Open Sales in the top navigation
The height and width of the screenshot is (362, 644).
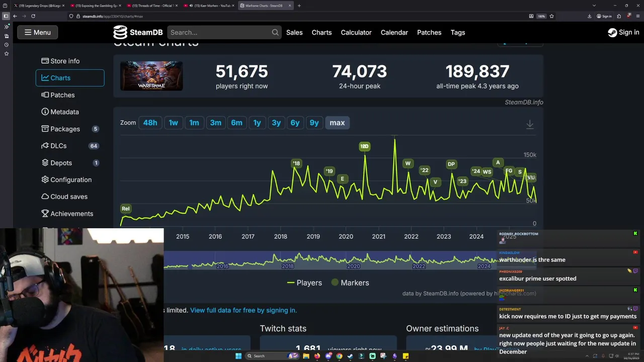pos(294,32)
